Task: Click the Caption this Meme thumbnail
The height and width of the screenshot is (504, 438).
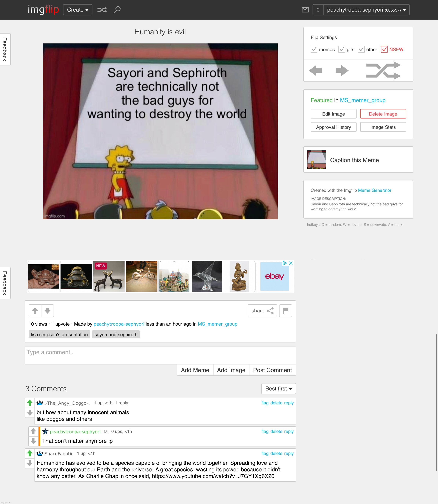Action: pos(317,160)
